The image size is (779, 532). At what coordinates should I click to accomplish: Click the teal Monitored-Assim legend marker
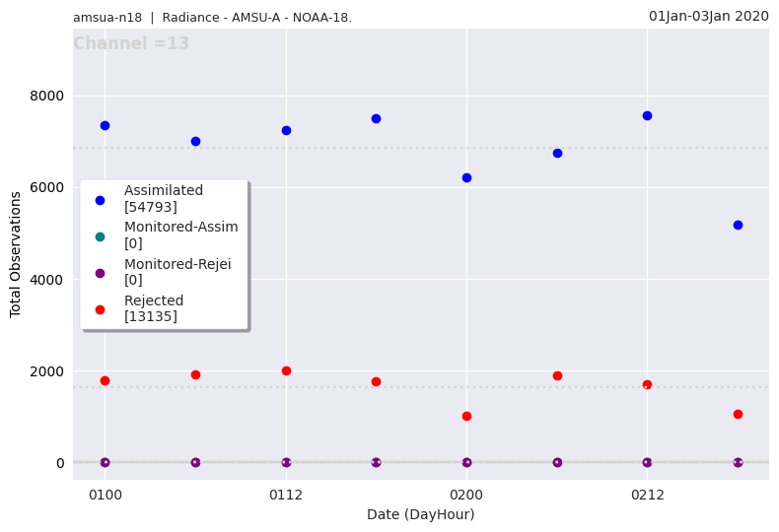coord(100,236)
